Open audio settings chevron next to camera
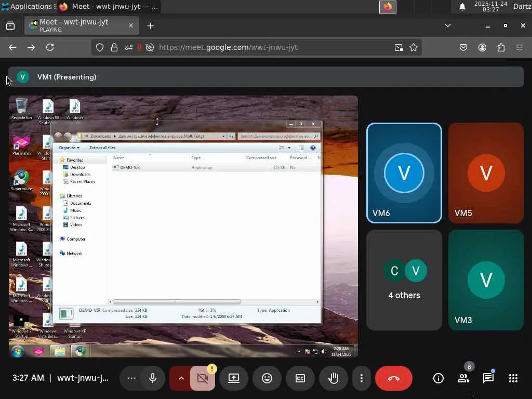532x399 pixels. [x=181, y=378]
